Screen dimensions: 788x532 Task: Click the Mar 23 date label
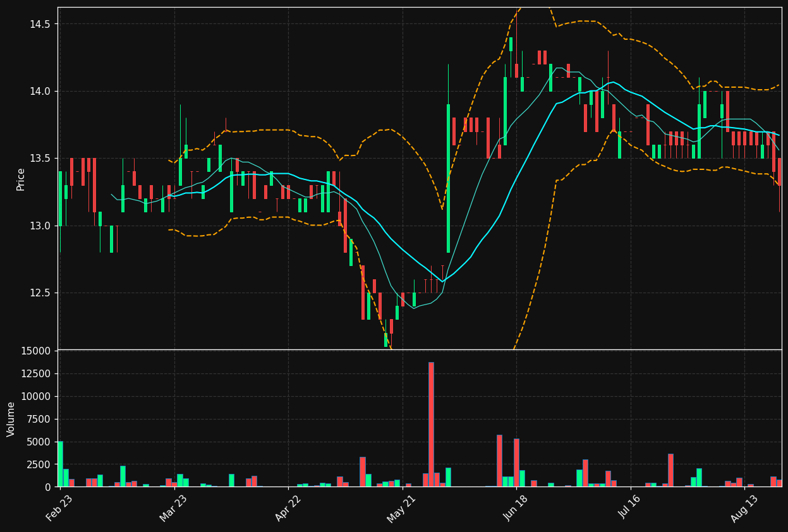click(173, 508)
